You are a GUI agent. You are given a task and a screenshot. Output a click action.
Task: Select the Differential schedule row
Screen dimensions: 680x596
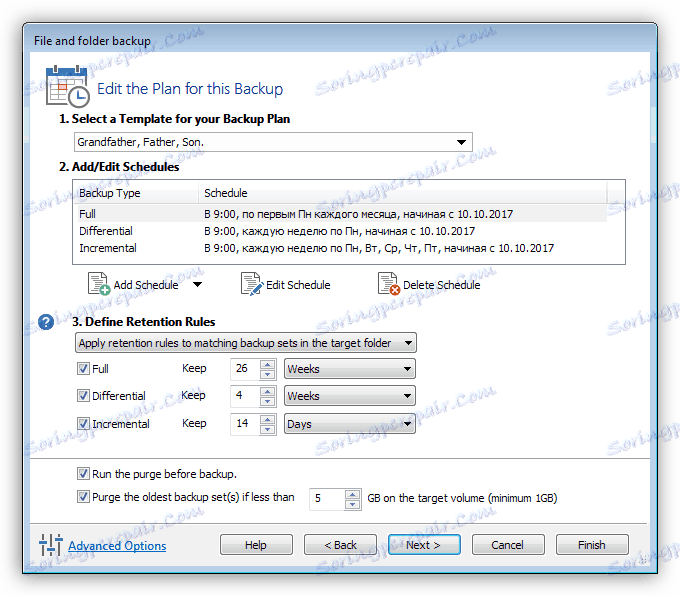click(x=340, y=231)
